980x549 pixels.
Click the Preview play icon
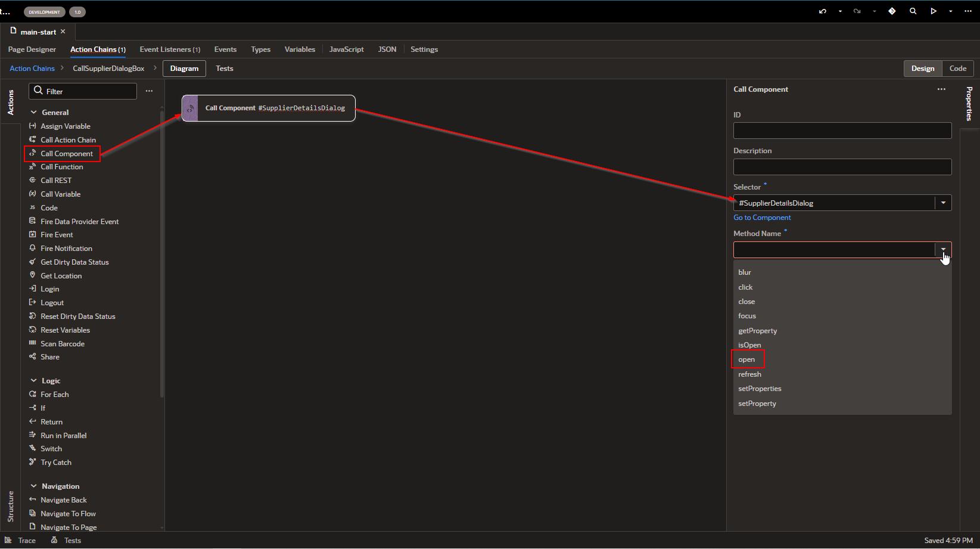[934, 11]
